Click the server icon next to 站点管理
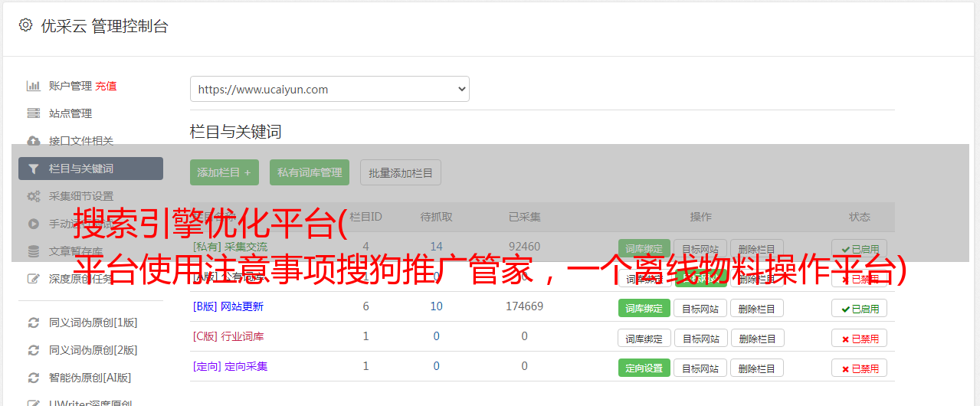The width and height of the screenshot is (980, 406). coord(34,113)
